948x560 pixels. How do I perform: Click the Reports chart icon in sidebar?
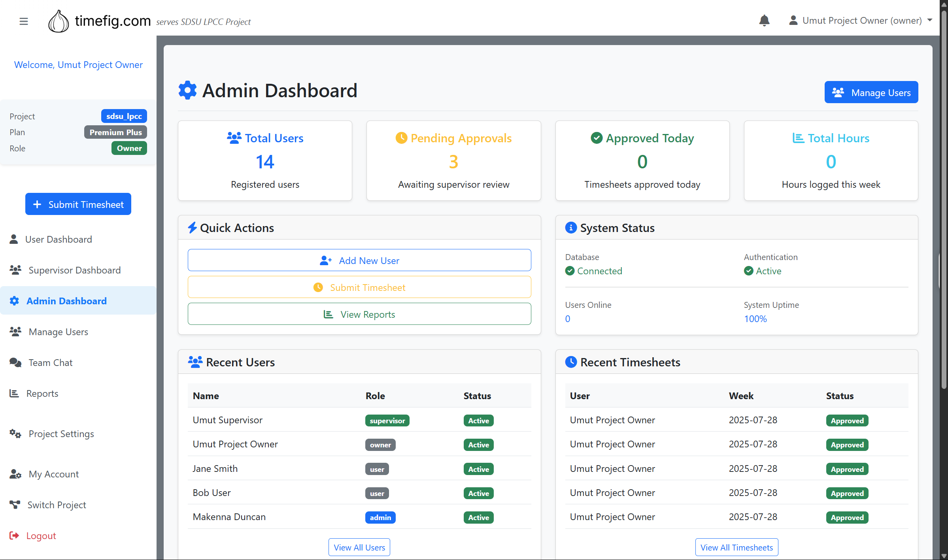tap(14, 393)
